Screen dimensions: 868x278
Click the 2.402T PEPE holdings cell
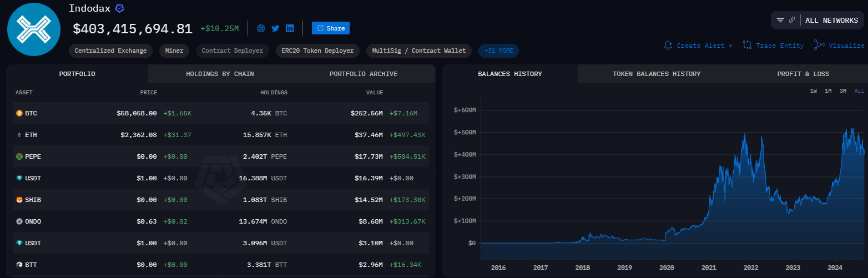pyautogui.click(x=265, y=156)
